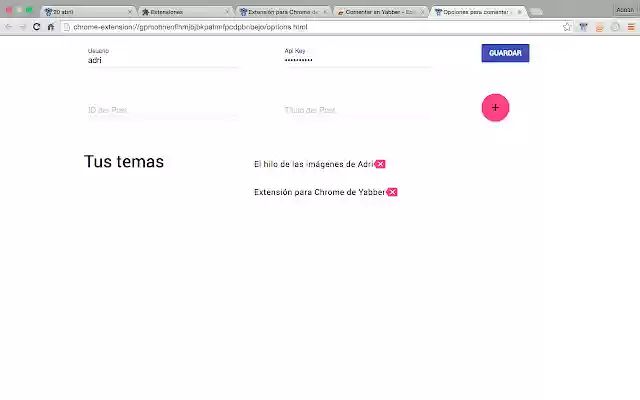Select the 'Opciones para comentar' tab
The image size is (640, 400).
point(478,12)
